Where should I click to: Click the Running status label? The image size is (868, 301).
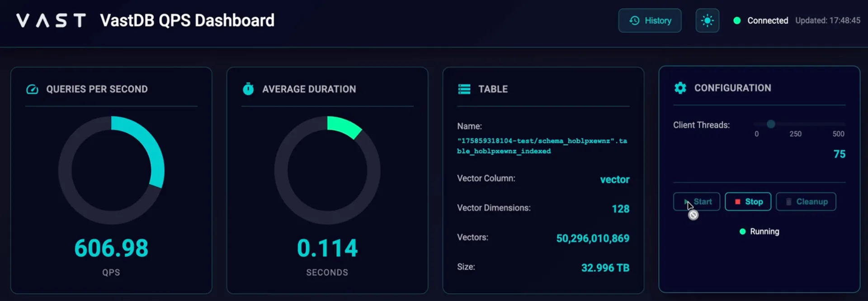pos(764,231)
